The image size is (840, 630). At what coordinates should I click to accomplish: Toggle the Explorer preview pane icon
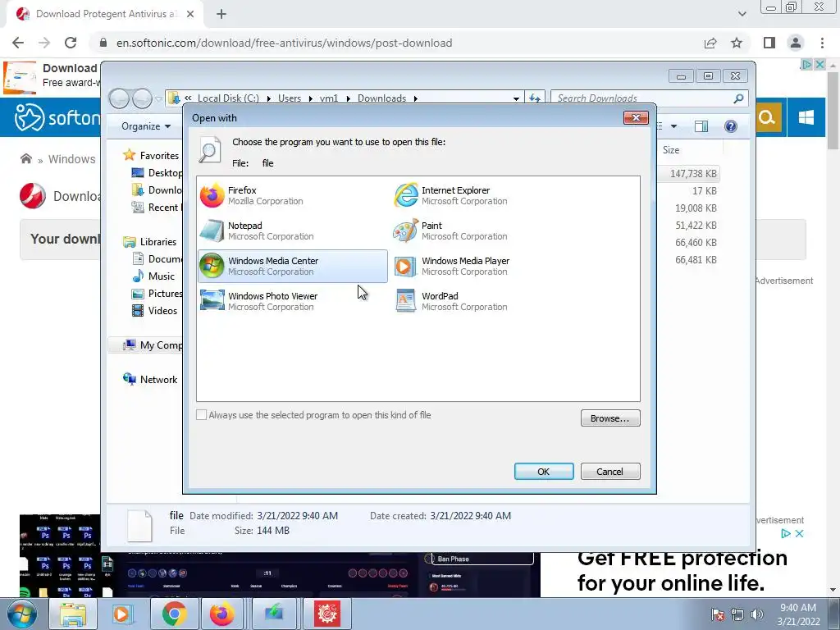(x=701, y=126)
